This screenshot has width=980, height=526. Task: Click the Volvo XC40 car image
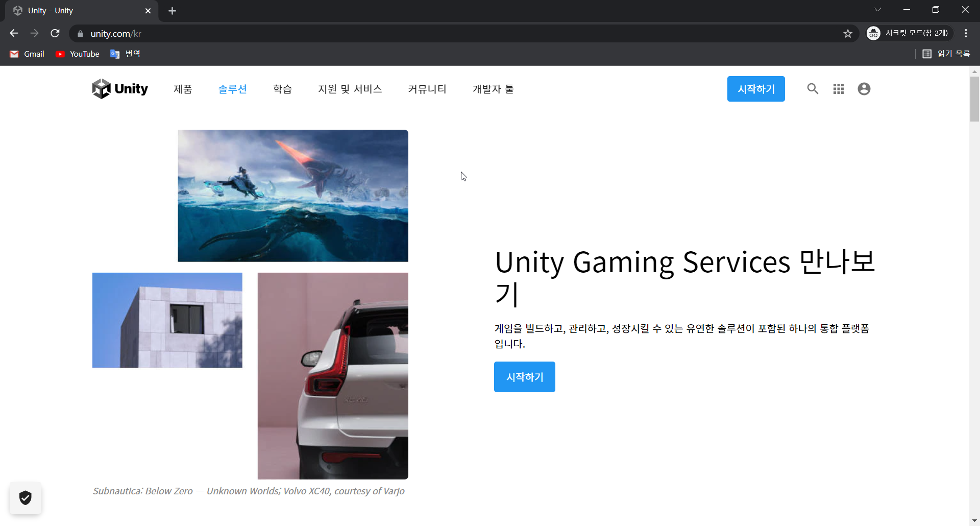pyautogui.click(x=333, y=376)
